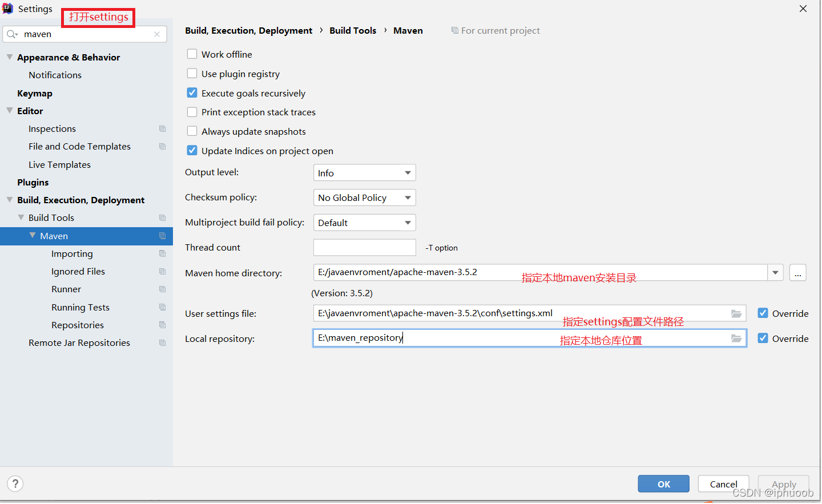822x504 pixels.
Task: Click the IntelliJ logo in the title bar
Action: [8, 9]
